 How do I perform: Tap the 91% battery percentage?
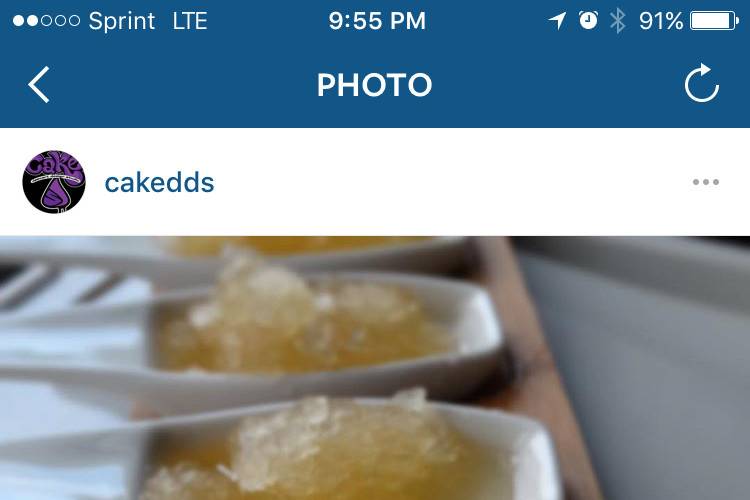(x=661, y=21)
